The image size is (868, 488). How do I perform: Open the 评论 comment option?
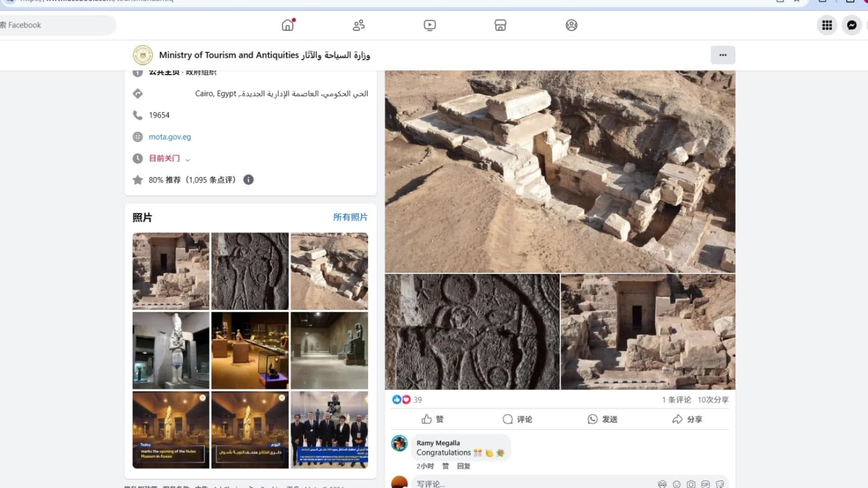pyautogui.click(x=517, y=419)
